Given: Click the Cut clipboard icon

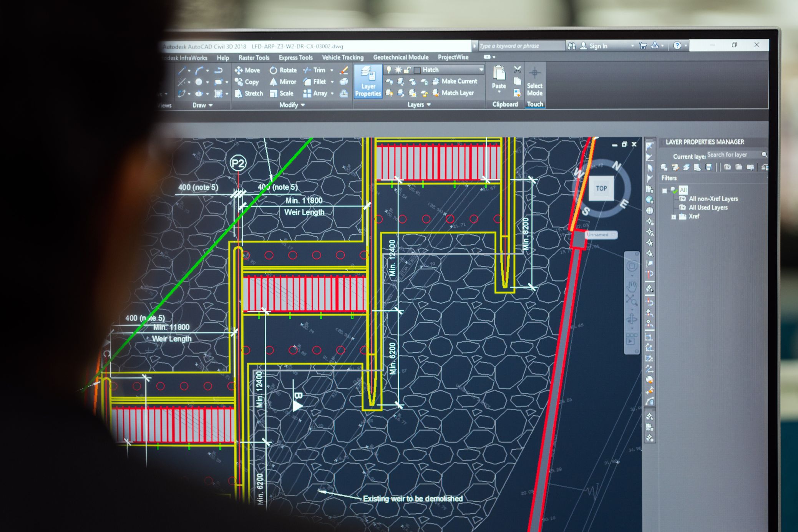Looking at the screenshot, I should [518, 70].
